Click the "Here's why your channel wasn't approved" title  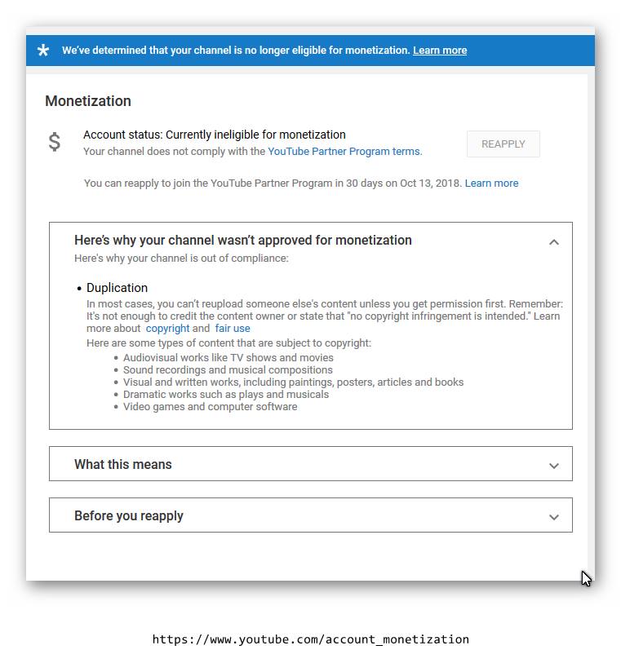tap(243, 241)
